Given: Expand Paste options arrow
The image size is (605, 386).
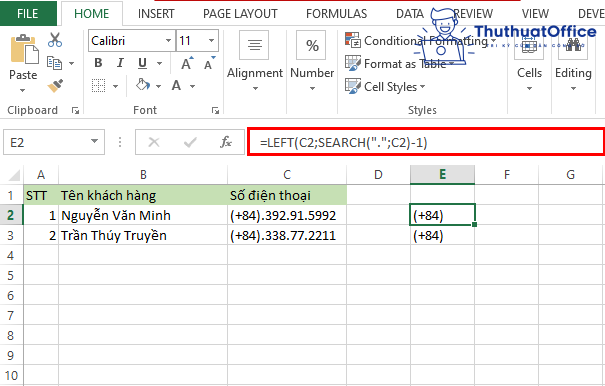Looking at the screenshot, I should pos(22,90).
